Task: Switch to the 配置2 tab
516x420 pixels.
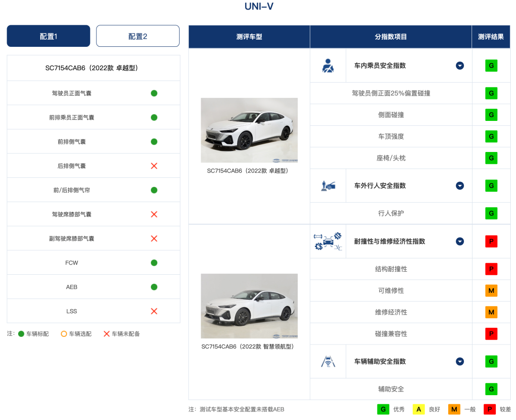Action: pos(138,36)
